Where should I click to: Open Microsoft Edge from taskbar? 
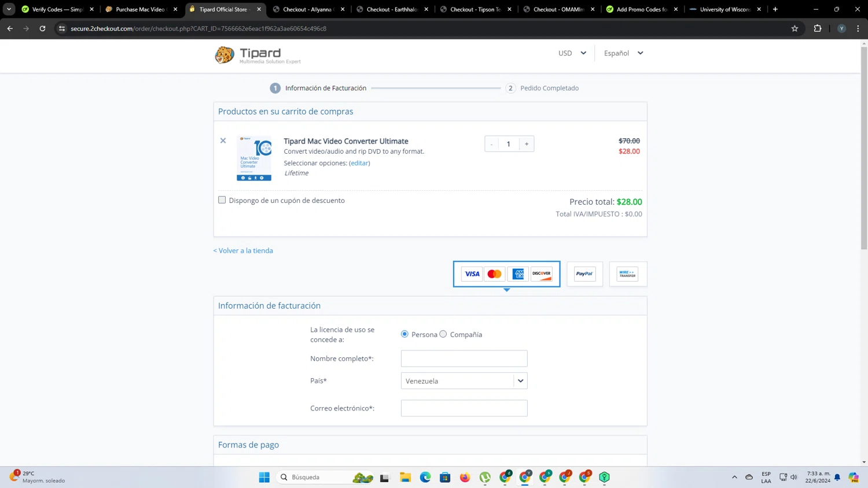425,477
